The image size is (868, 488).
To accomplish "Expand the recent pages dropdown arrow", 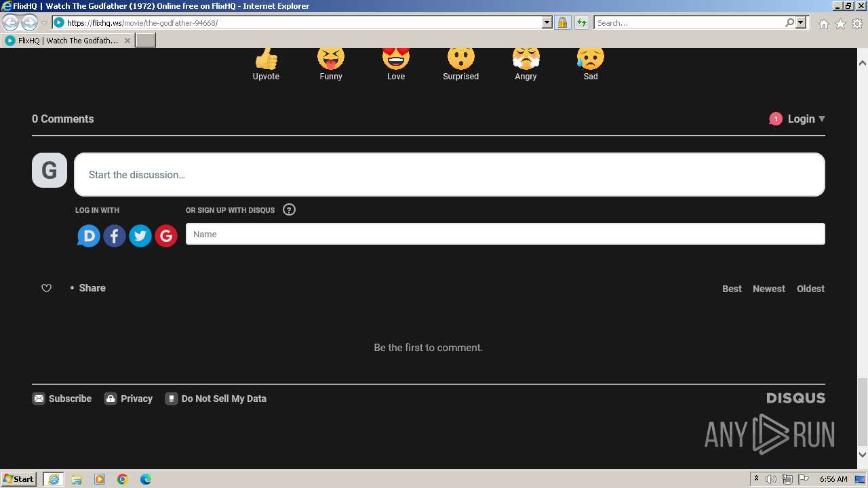I will click(44, 23).
